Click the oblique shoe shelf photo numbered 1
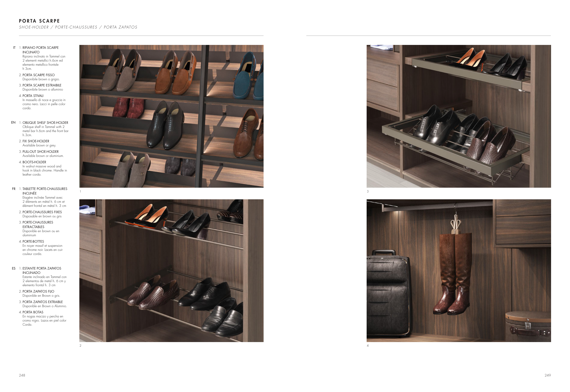This screenshot has height=392, width=570. 171,116
